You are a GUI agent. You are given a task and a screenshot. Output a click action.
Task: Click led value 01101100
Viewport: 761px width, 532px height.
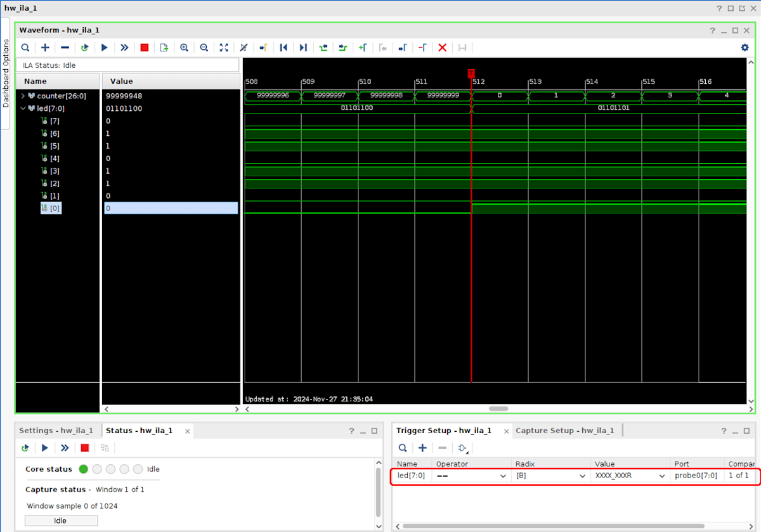(124, 108)
